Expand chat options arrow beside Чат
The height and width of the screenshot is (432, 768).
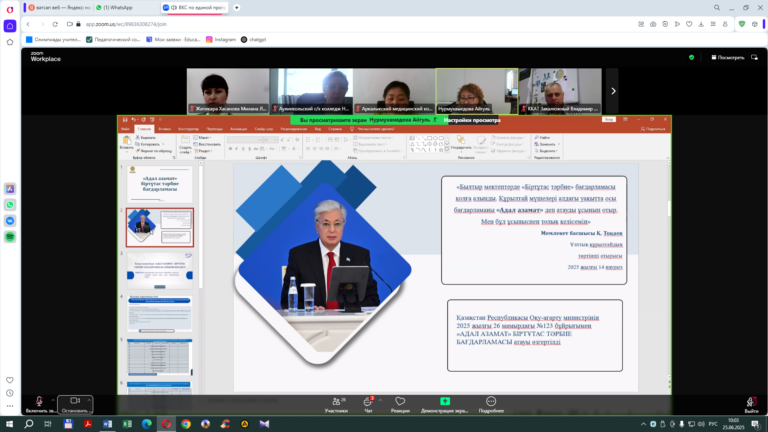click(x=380, y=400)
